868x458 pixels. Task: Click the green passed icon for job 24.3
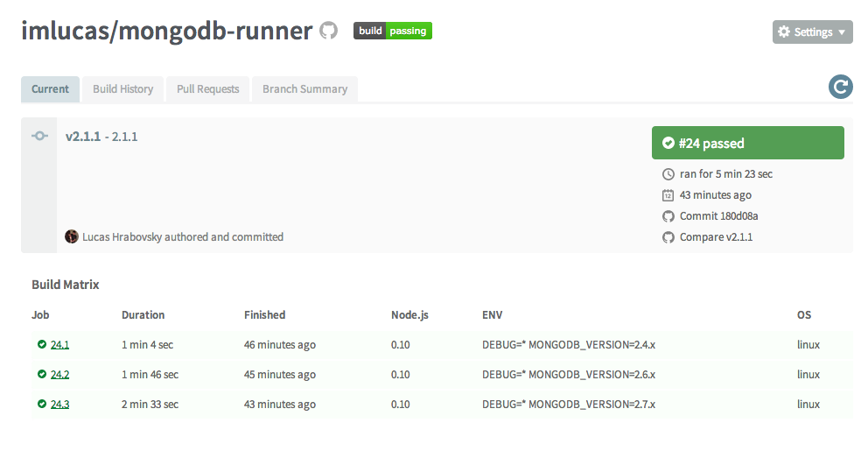pyautogui.click(x=41, y=404)
